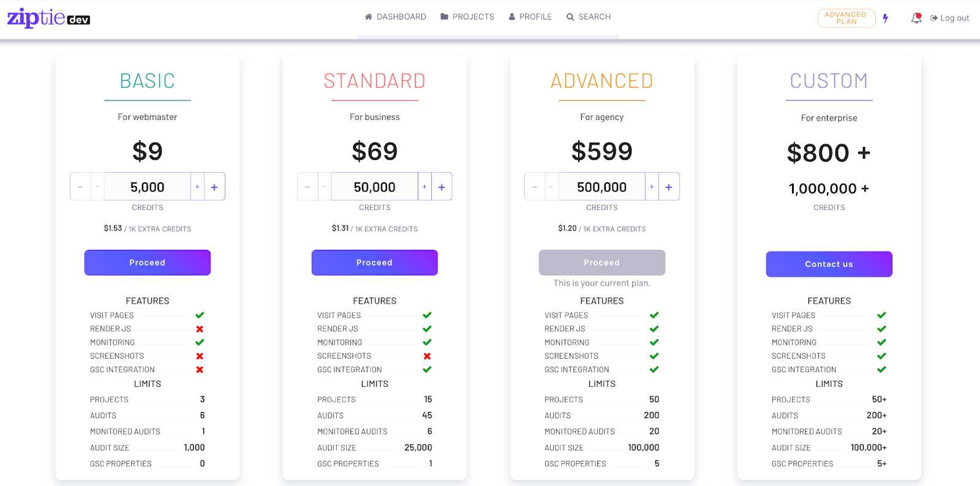This screenshot has height=486, width=980.
Task: Click the ziptie dev logo
Action: [48, 18]
